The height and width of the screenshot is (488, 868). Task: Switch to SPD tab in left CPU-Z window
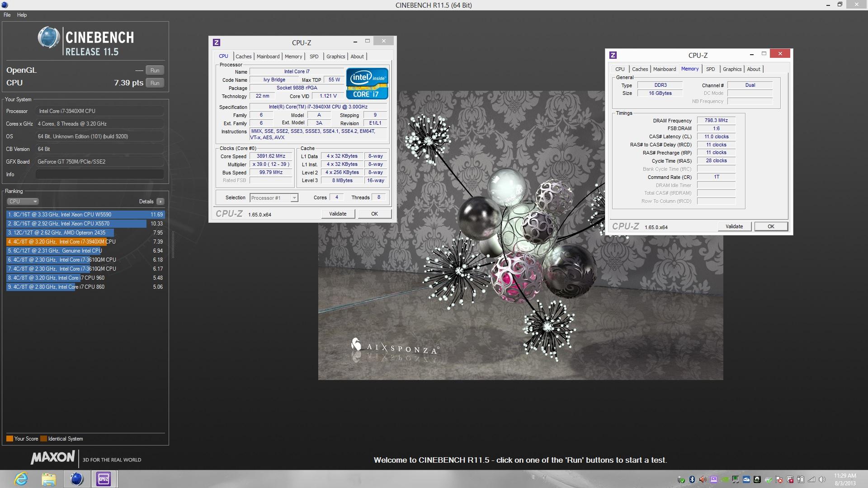click(x=314, y=56)
